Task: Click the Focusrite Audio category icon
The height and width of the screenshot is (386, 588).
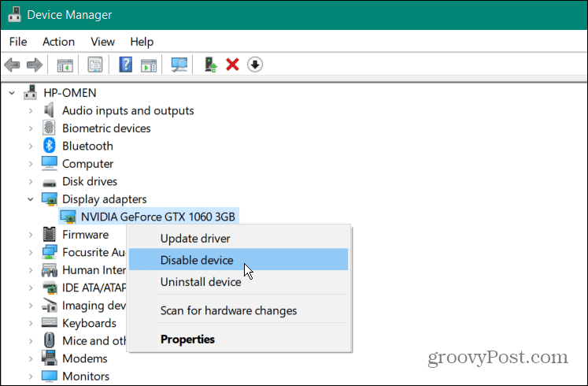Action: tap(49, 252)
